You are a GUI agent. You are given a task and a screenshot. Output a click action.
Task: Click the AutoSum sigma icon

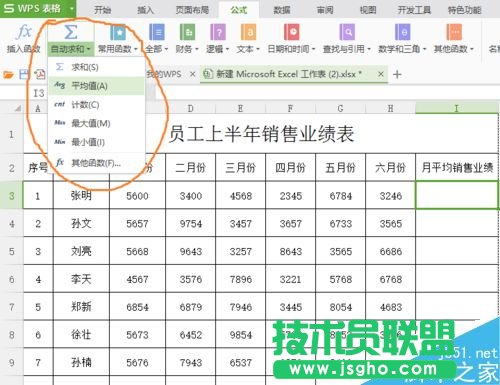coord(71,32)
